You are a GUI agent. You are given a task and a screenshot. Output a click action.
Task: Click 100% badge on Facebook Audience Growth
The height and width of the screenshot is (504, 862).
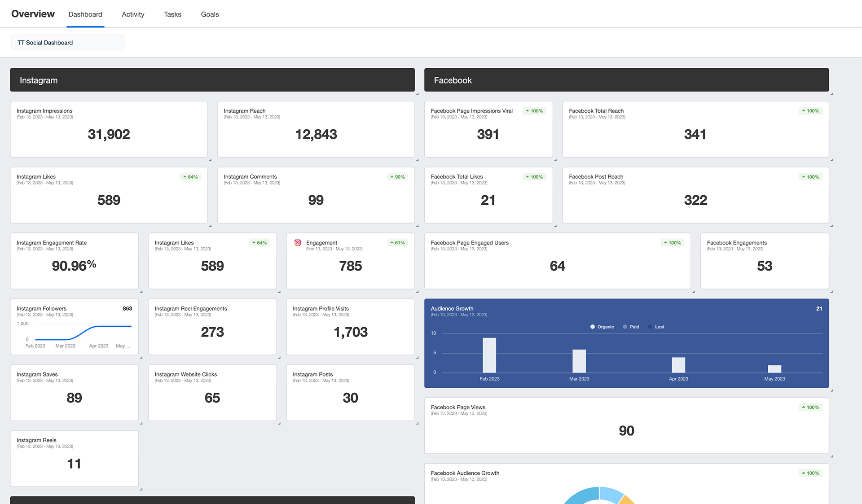(x=810, y=473)
